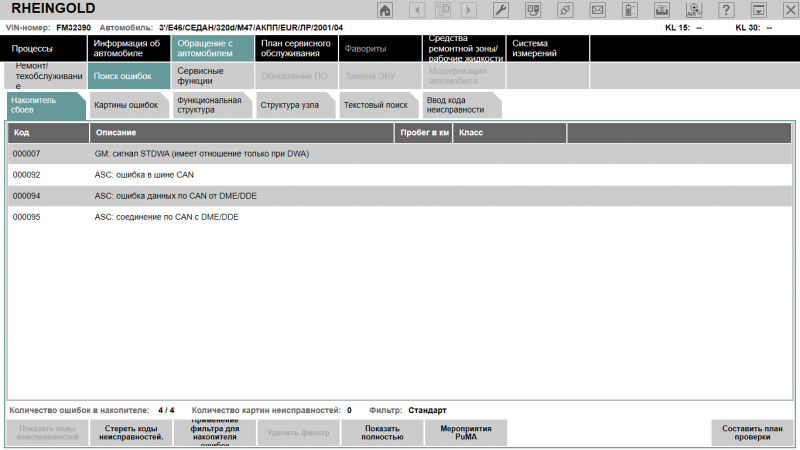Viewport: 800px width, 450px height.
Task: Open the Процессы menu
Action: [x=43, y=48]
